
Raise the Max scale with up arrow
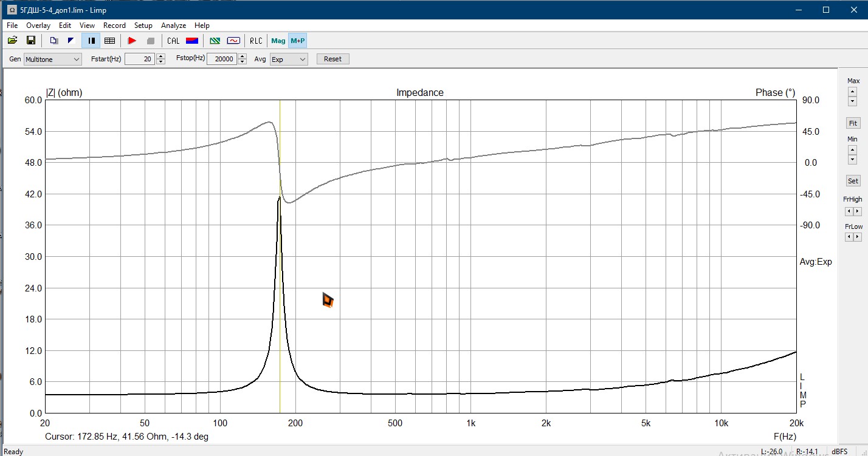click(853, 92)
